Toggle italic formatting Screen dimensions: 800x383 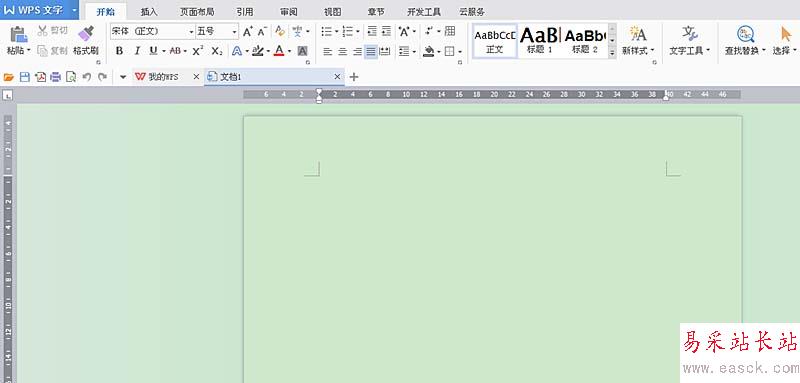[x=137, y=50]
